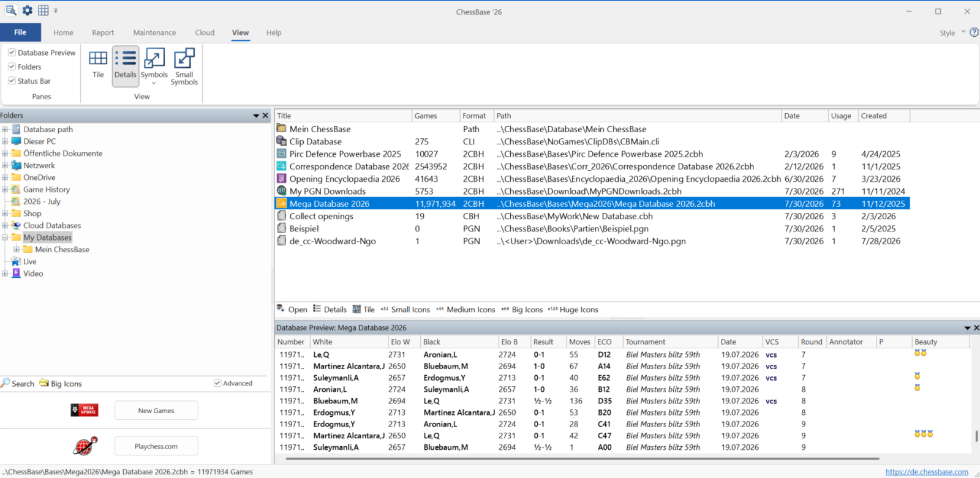This screenshot has width=980, height=478.
Task: Switch to Medium Icons in the list toolbar
Action: [x=466, y=309]
